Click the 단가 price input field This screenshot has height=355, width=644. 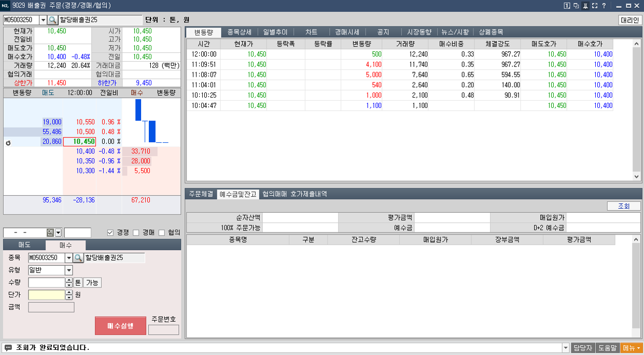47,295
